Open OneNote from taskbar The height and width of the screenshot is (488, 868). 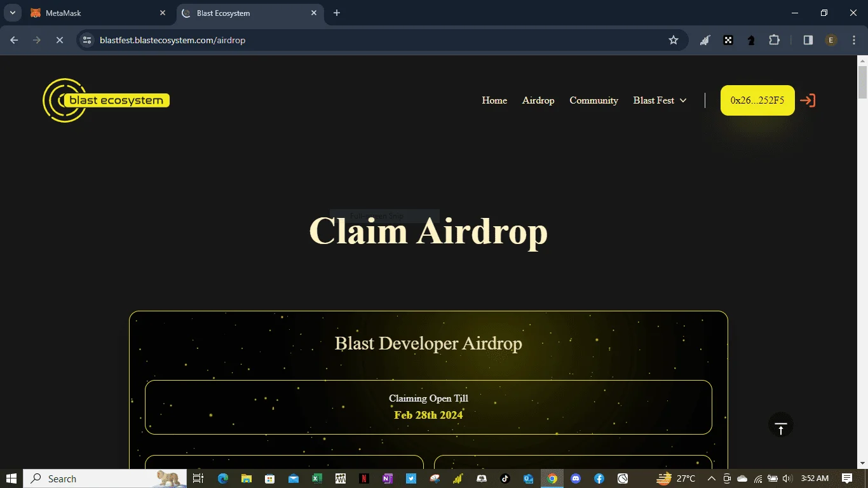[388, 478]
